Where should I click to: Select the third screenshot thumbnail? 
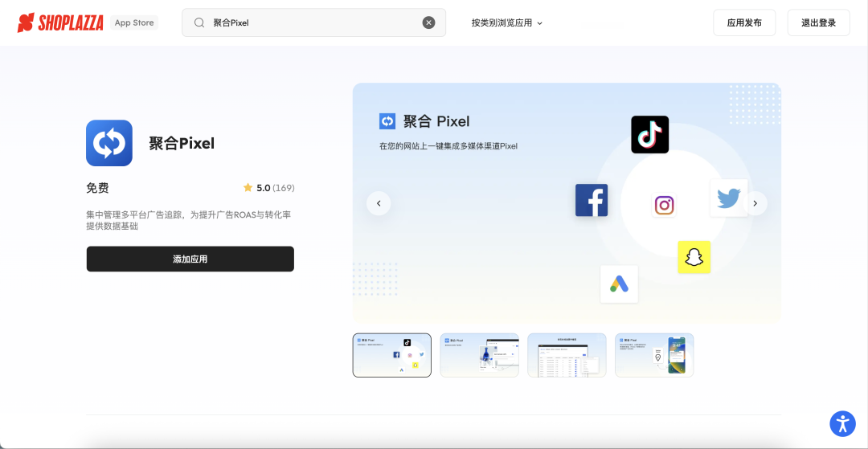point(567,355)
